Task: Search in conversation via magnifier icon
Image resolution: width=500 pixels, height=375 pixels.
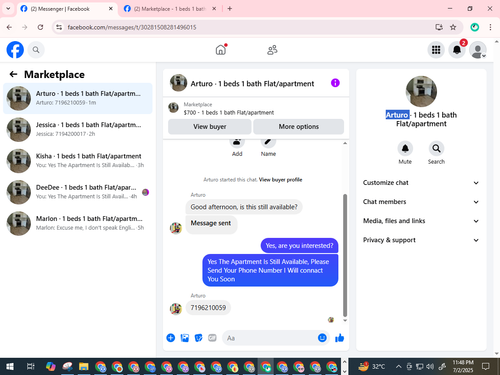Action: click(x=436, y=148)
